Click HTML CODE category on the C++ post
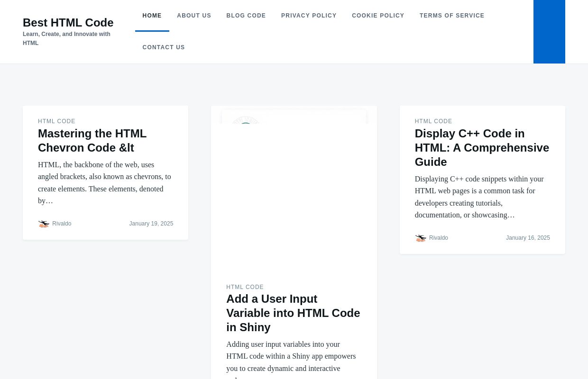Screen dimensions: 588x379 click(433, 121)
